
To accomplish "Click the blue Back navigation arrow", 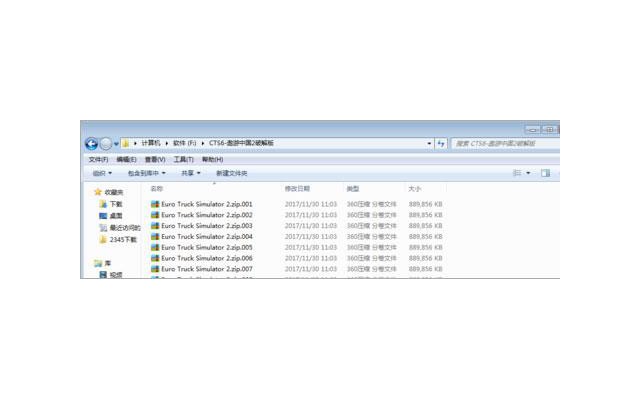I will (x=91, y=144).
